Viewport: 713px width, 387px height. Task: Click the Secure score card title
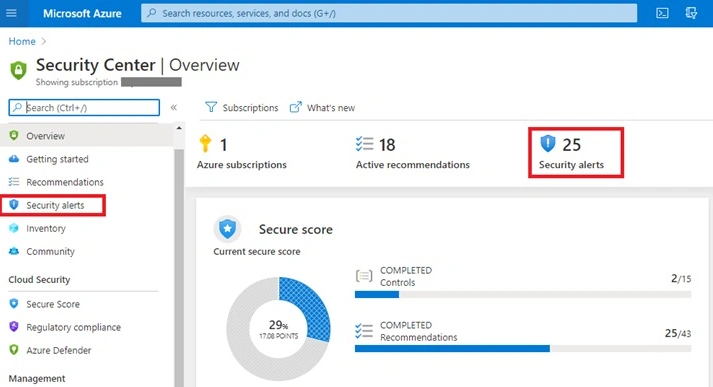tap(296, 229)
